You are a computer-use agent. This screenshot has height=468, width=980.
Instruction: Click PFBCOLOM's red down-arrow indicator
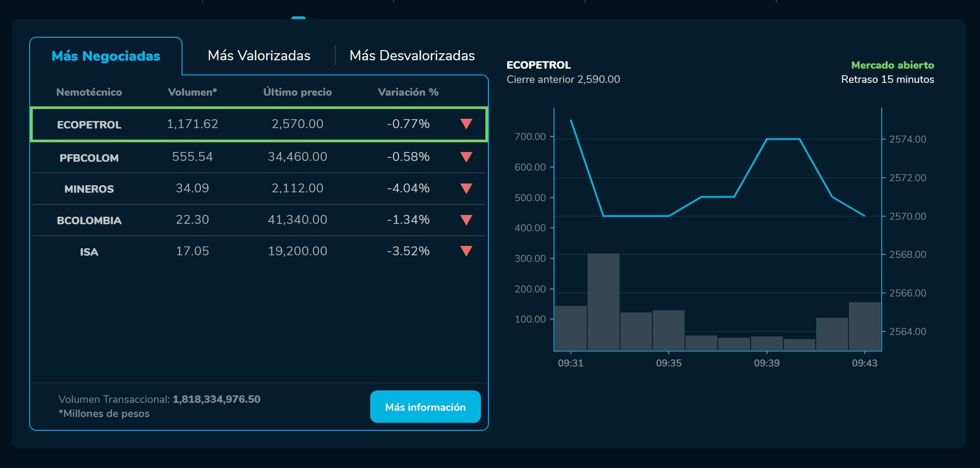click(466, 157)
